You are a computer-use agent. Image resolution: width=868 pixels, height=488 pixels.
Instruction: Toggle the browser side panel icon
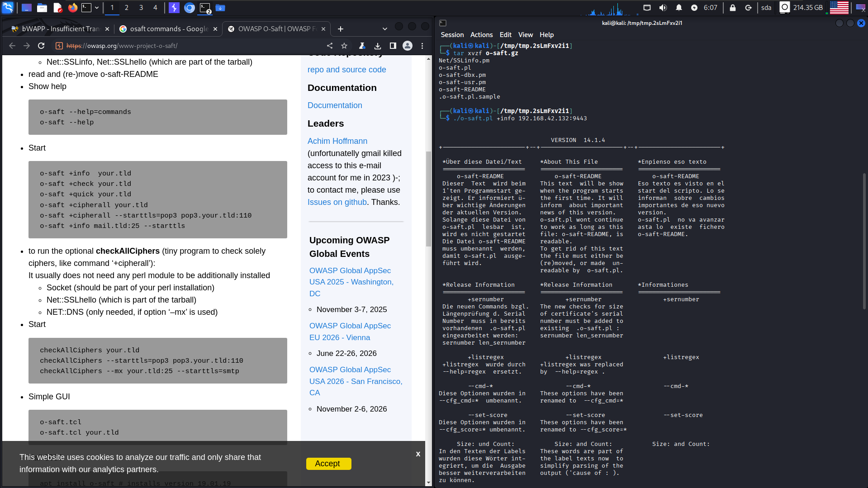tap(393, 46)
